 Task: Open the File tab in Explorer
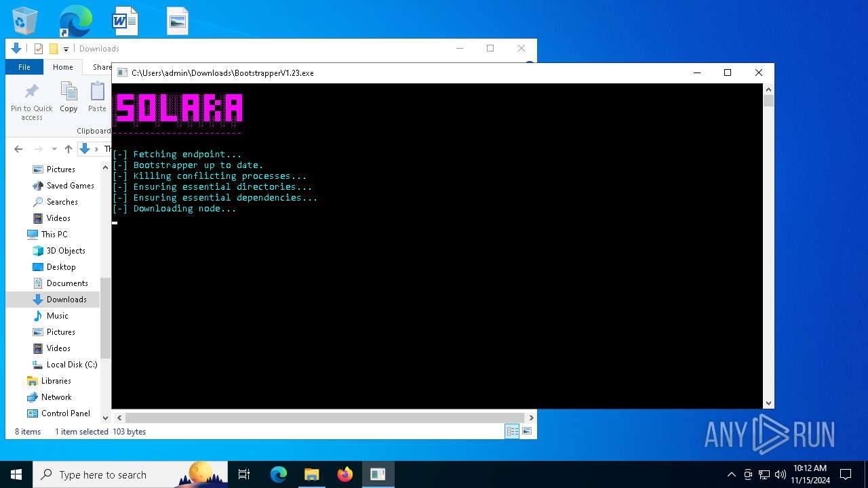click(x=24, y=67)
